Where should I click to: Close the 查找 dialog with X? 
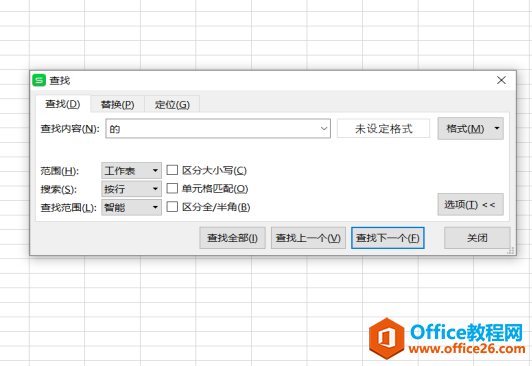[x=501, y=80]
